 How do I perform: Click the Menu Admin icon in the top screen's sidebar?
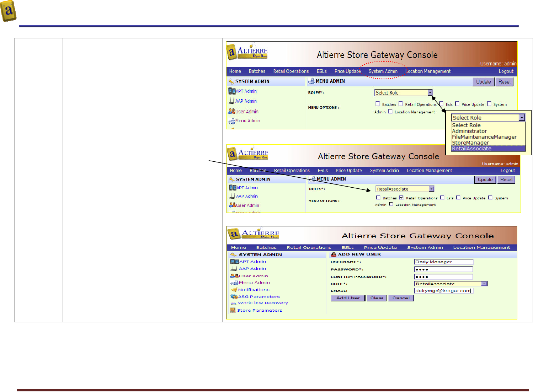tap(232, 121)
